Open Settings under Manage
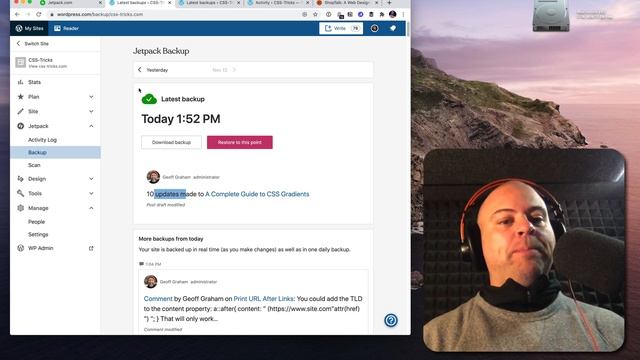The height and width of the screenshot is (360, 640). [38, 234]
